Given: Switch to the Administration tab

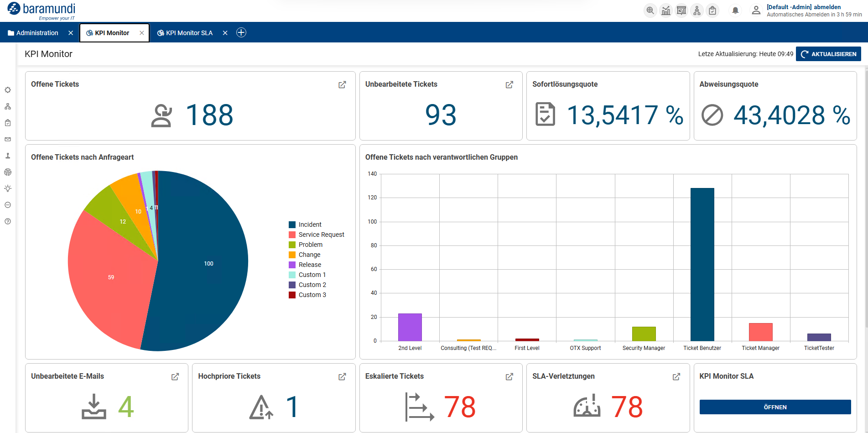Looking at the screenshot, I should [36, 32].
